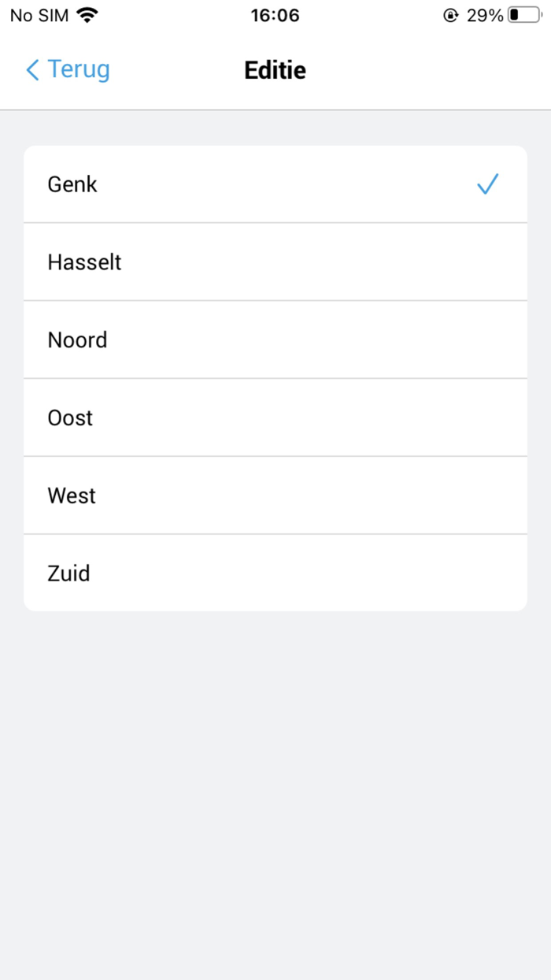Tap the Wi-Fi icon in status bar

click(86, 13)
